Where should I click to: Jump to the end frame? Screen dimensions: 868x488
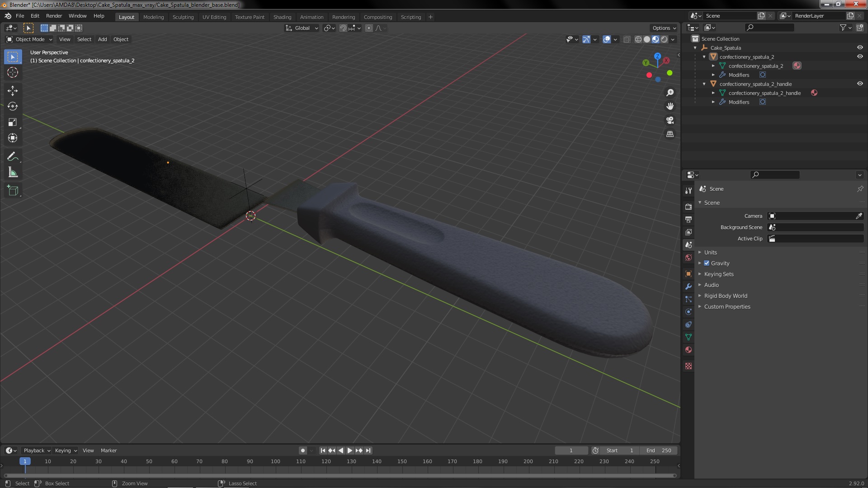click(368, 450)
